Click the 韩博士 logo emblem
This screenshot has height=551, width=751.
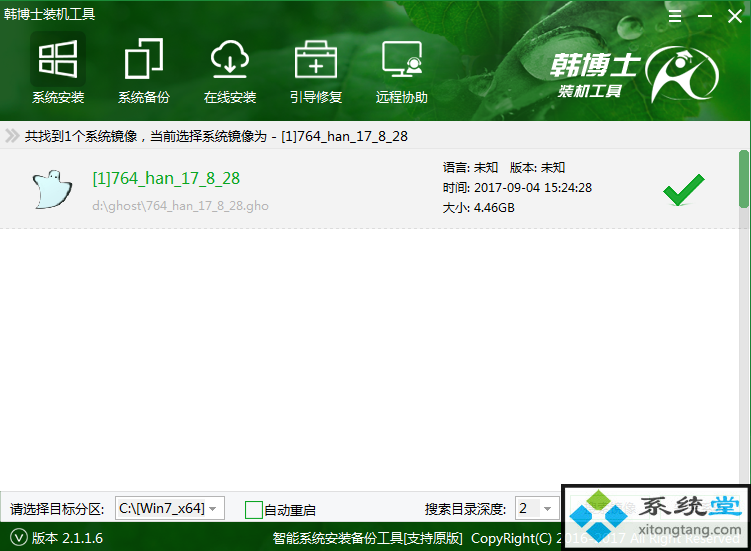(x=682, y=74)
